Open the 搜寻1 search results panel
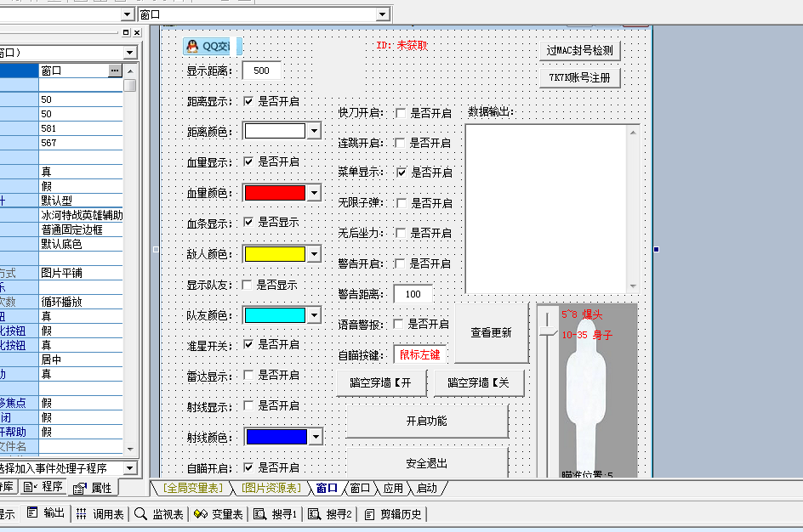 point(276,513)
